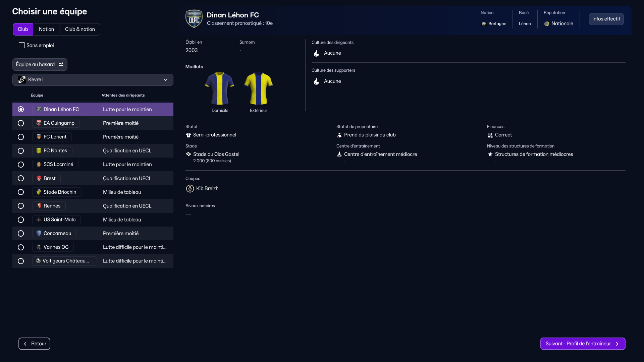Click the Équipe column header
Viewport: 644px width, 362px height.
pos(37,95)
